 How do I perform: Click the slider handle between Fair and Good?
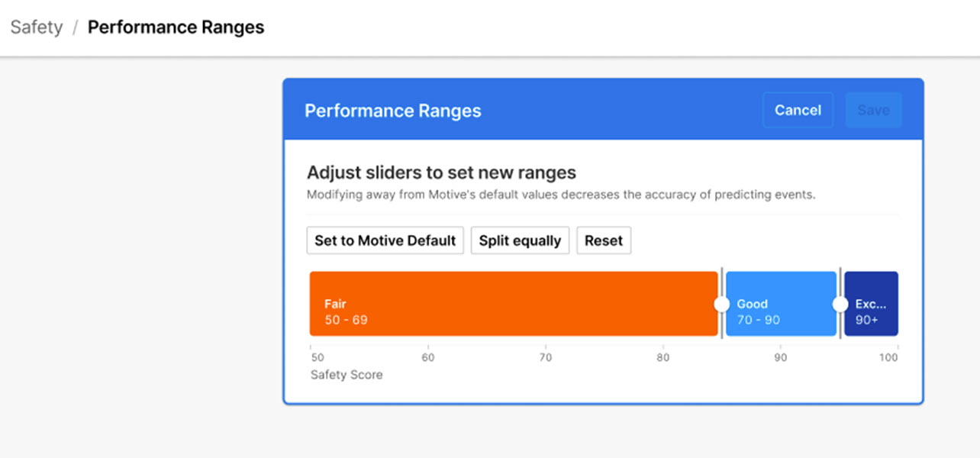click(x=721, y=304)
